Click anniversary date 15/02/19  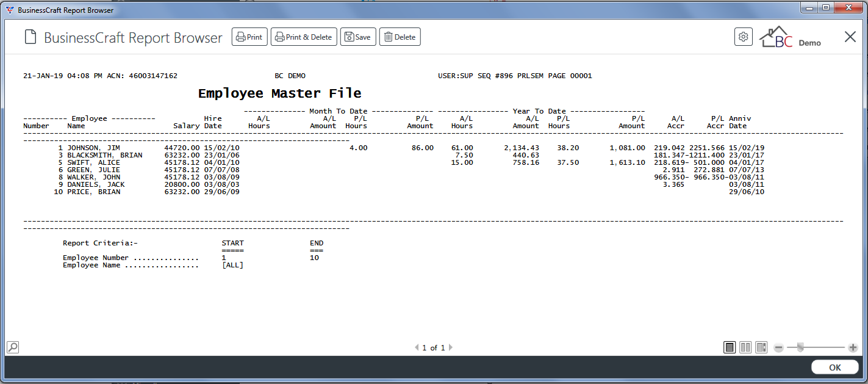tap(747, 148)
